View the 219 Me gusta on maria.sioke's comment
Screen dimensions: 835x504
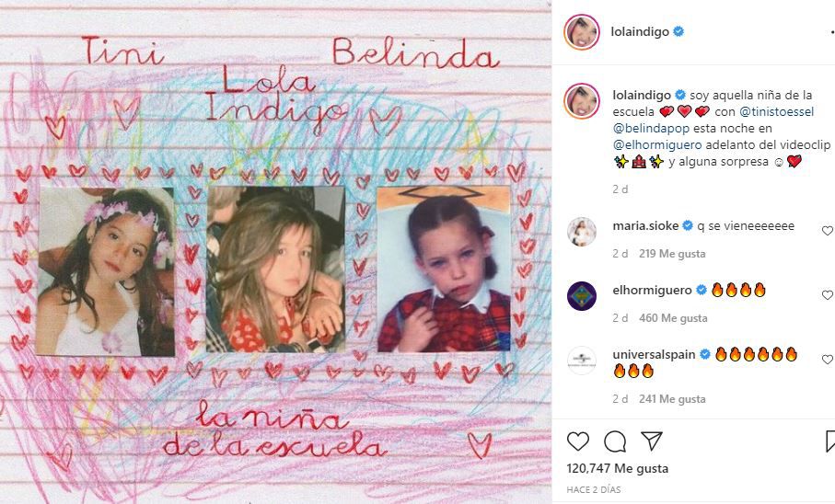(672, 254)
